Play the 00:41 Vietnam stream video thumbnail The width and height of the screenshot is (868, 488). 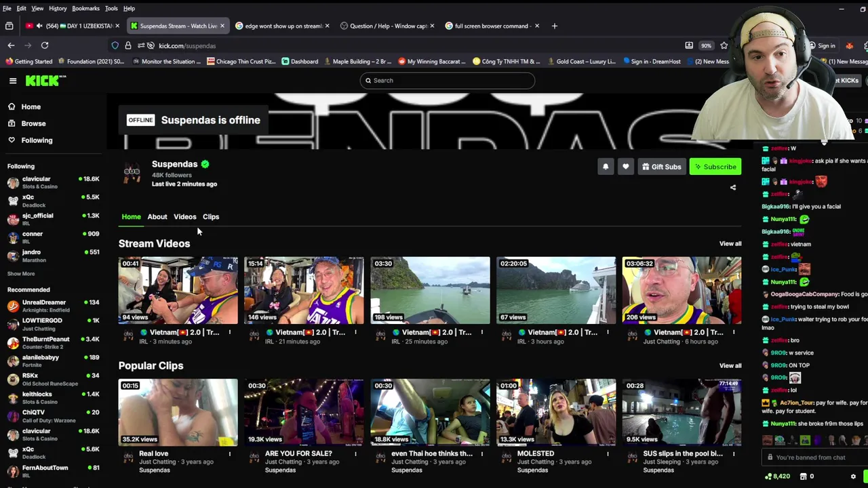point(178,290)
